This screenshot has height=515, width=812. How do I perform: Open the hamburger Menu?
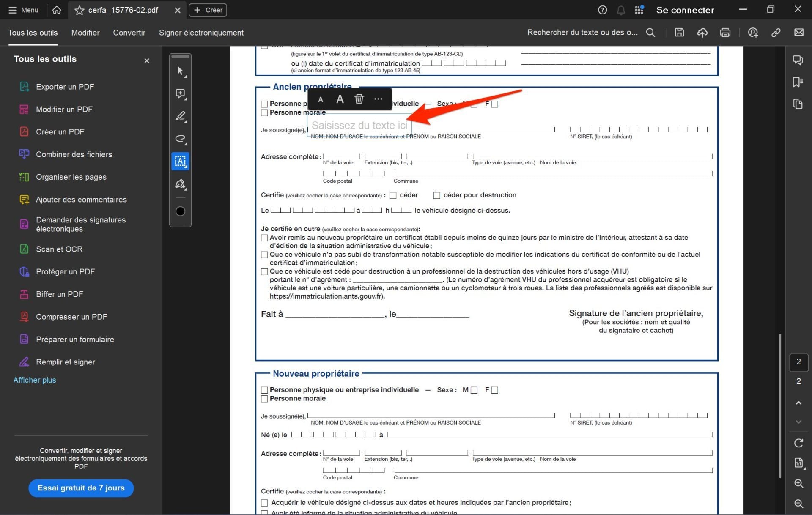point(23,10)
